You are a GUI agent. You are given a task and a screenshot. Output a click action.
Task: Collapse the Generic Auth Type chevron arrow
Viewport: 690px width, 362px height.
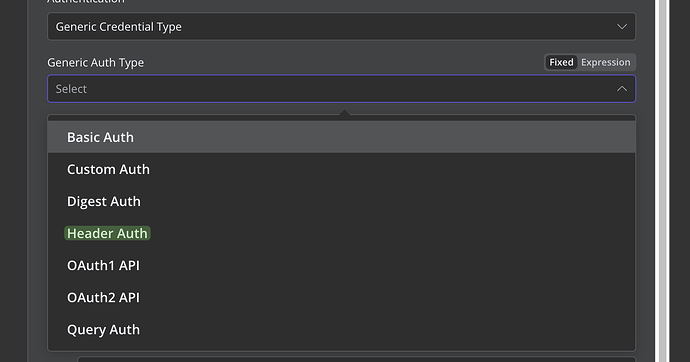[x=621, y=89]
